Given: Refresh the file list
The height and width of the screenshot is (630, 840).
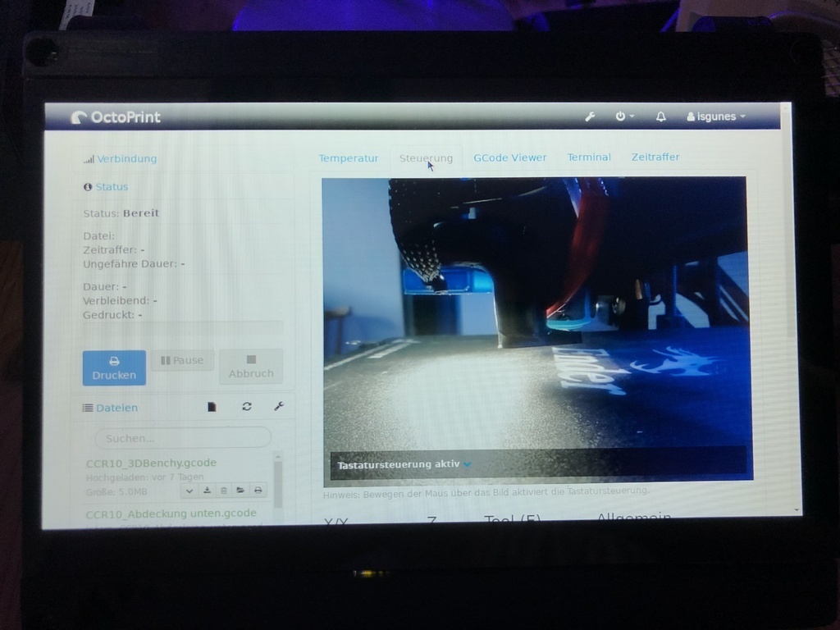Looking at the screenshot, I should [x=246, y=407].
